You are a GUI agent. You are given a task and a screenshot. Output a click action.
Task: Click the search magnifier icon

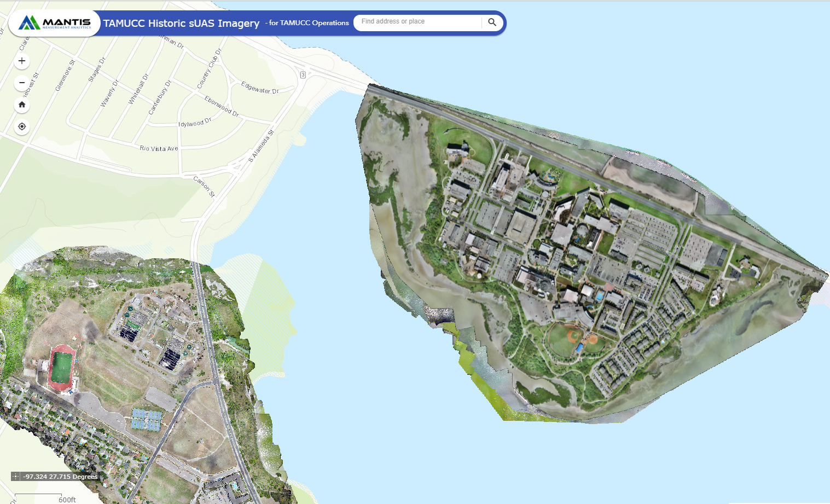492,22
